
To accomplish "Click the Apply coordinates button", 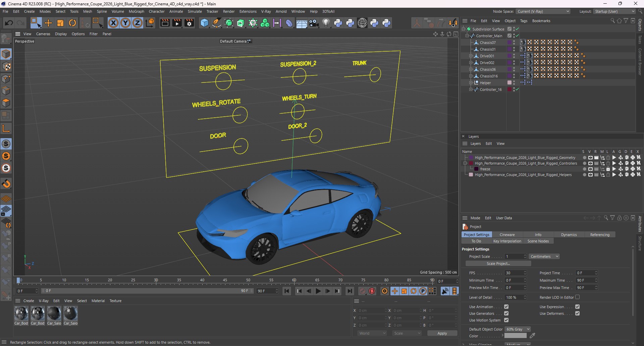I will (442, 333).
